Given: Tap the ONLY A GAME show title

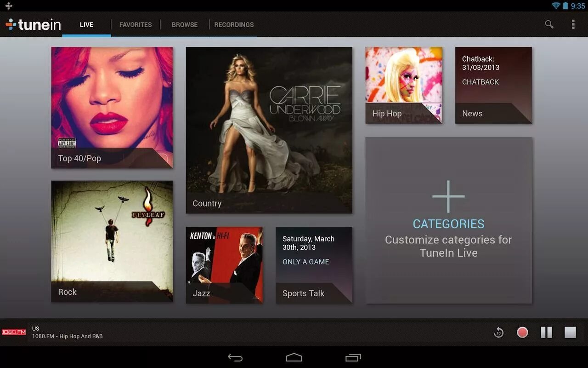Looking at the screenshot, I should (x=305, y=262).
